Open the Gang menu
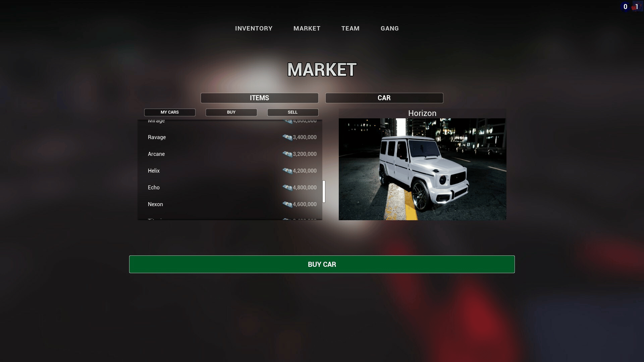644x362 pixels. click(x=389, y=28)
